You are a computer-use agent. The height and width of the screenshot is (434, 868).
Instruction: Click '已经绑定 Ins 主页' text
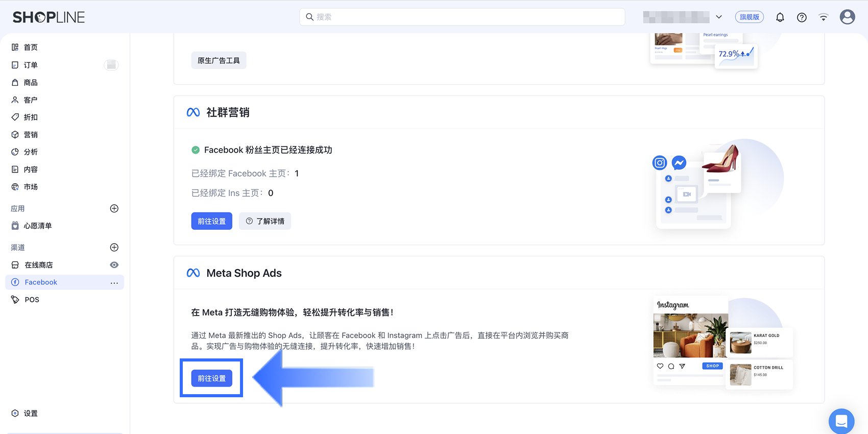(227, 193)
